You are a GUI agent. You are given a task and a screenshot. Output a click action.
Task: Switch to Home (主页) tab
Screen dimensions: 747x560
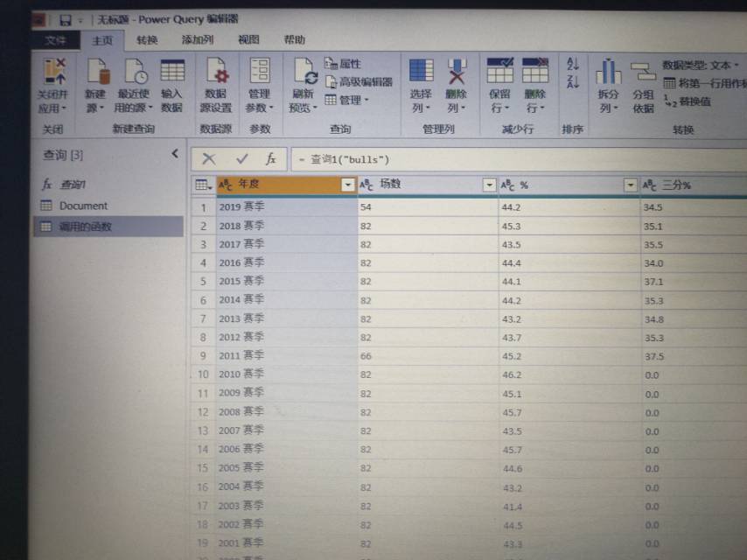102,40
